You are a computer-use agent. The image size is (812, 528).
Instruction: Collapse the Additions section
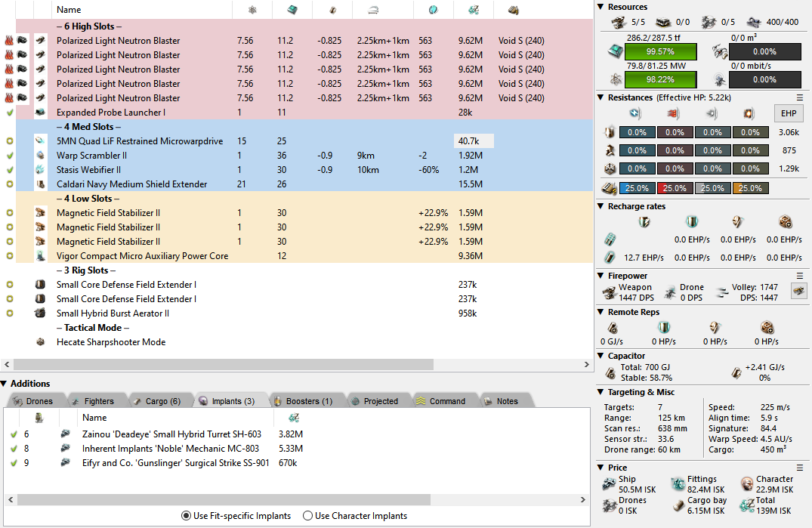[5, 384]
